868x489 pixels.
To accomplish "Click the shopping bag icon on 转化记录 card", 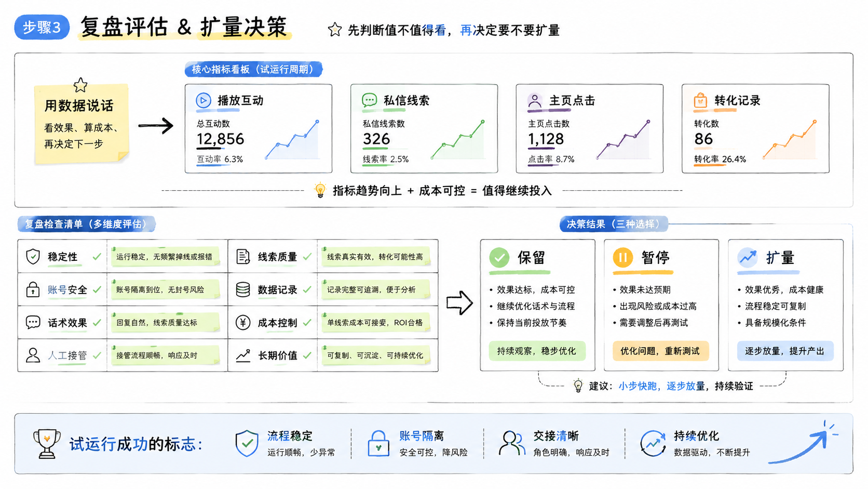I will (700, 100).
